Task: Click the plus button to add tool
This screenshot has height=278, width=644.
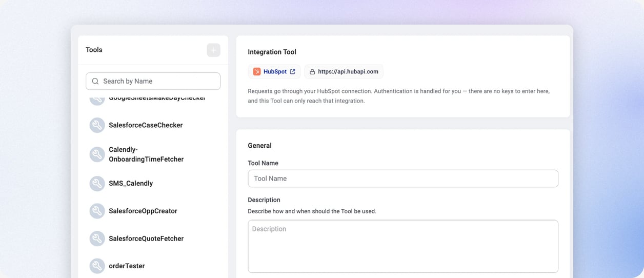Action: (x=213, y=50)
